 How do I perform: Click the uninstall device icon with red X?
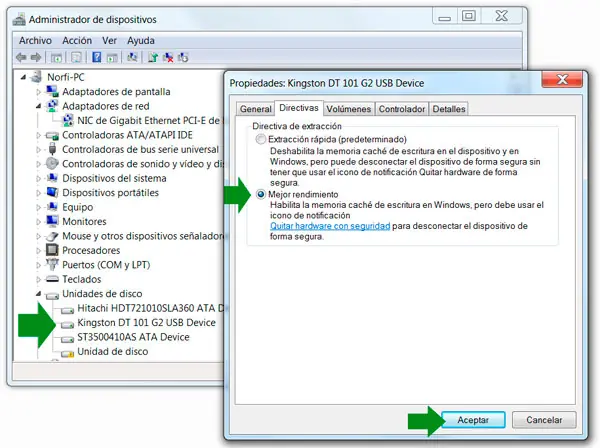pos(168,57)
